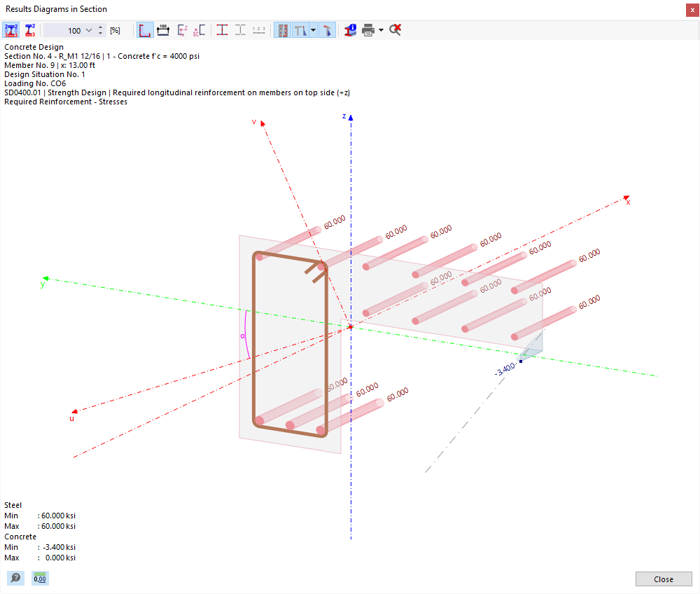
Task: Click the magenta alpha angle symbol
Action: [x=243, y=336]
